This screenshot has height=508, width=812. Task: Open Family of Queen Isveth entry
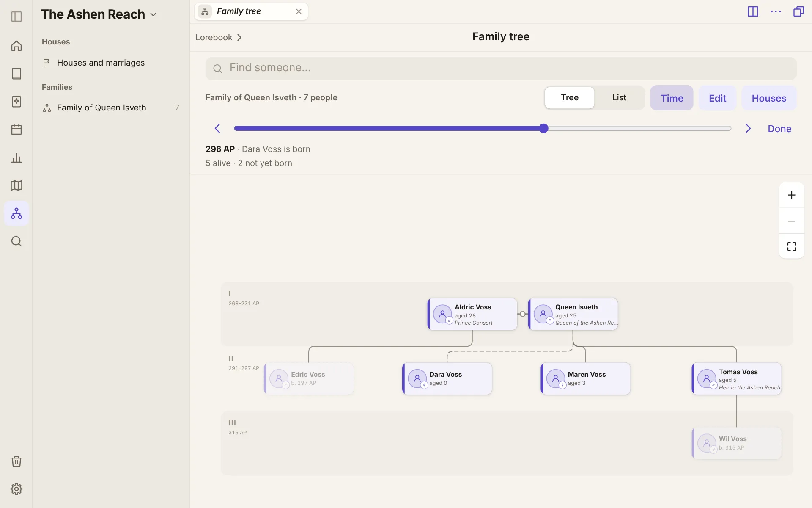coord(111,108)
